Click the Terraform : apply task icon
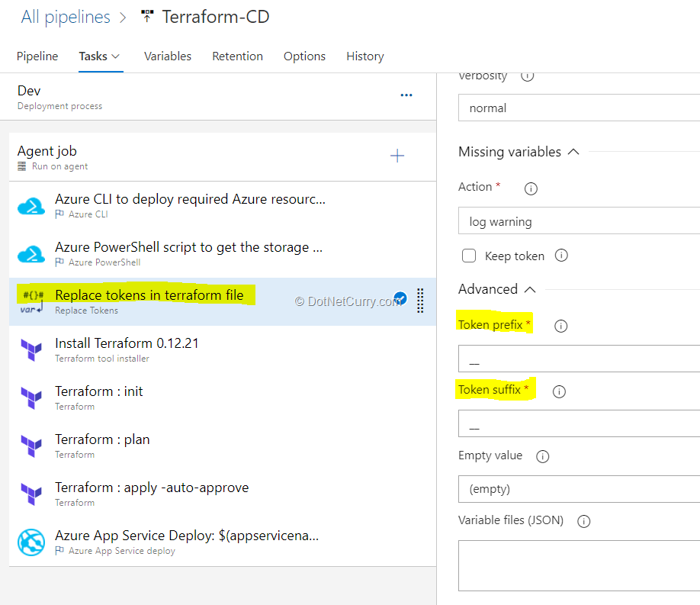700x605 pixels. point(31,494)
